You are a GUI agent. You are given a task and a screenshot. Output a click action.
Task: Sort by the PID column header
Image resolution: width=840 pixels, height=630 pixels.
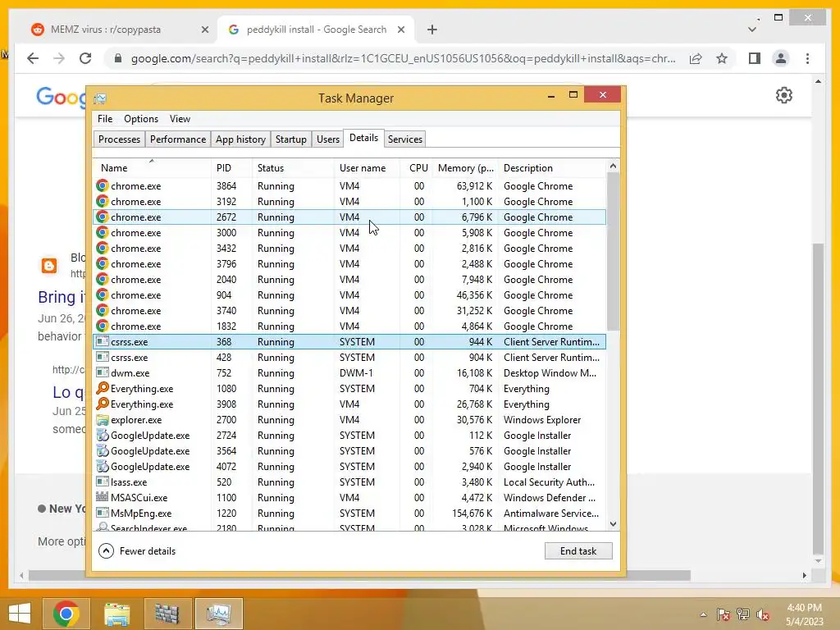coord(231,167)
